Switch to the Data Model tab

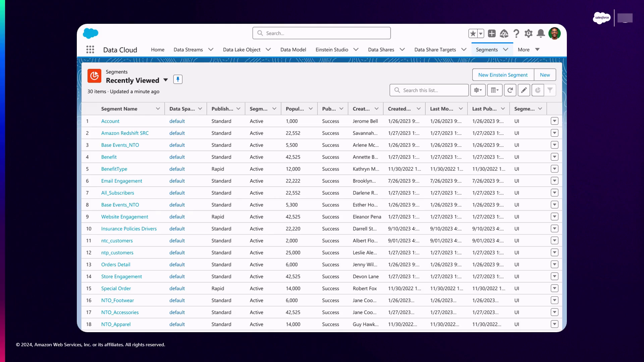pyautogui.click(x=293, y=50)
